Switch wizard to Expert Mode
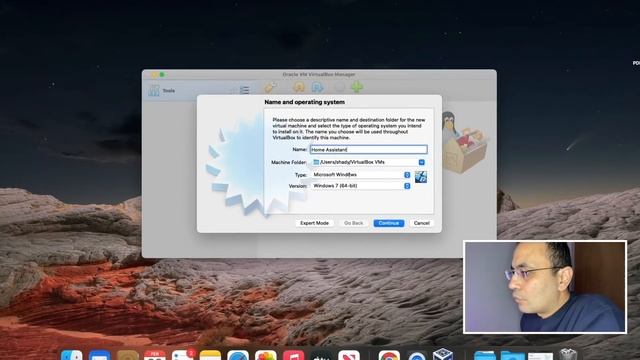The image size is (640, 360). [x=314, y=223]
